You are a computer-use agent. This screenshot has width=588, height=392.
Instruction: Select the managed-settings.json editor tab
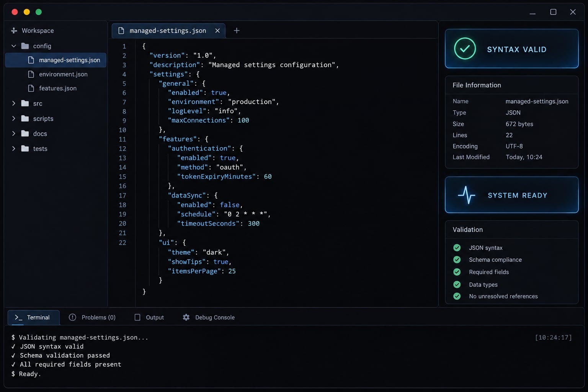[x=168, y=31]
